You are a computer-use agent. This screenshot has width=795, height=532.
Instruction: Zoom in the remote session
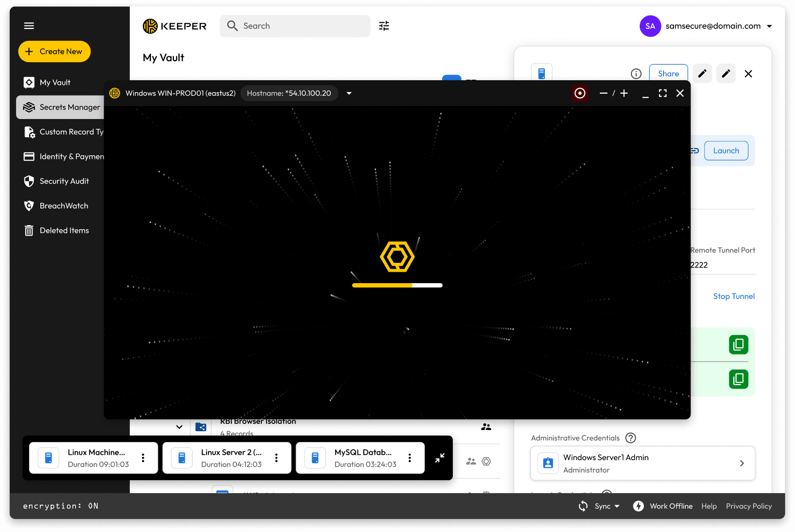(x=624, y=93)
